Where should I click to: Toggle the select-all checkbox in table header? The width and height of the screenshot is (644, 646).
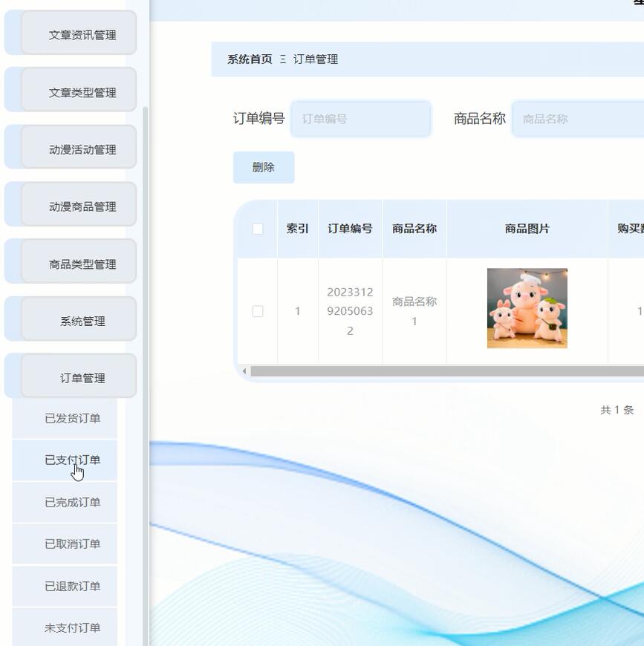pos(258,229)
